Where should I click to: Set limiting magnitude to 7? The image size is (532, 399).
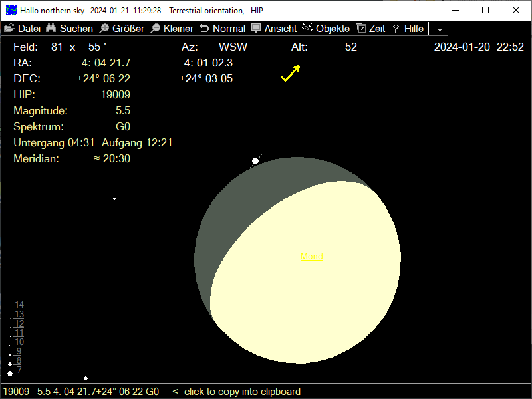(19, 370)
